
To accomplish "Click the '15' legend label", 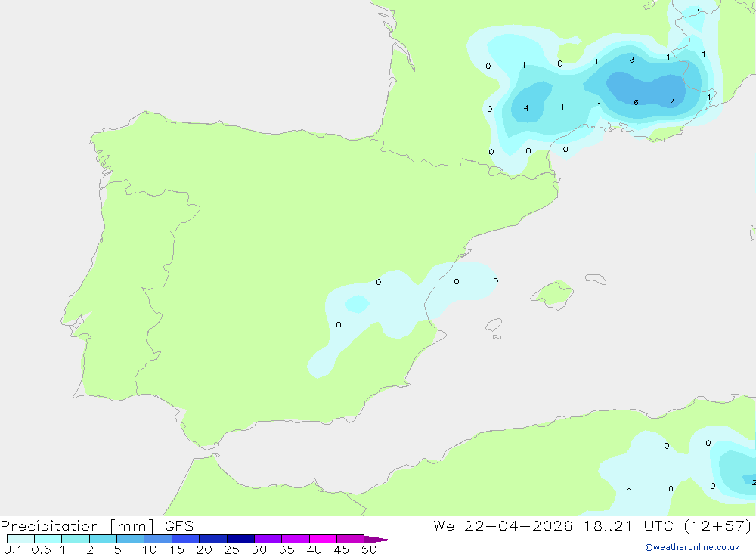I will 176,549.
